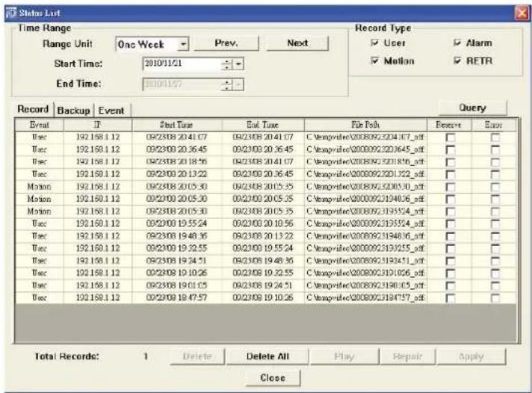Check Reserve box for 20:41:07 start row
The width and height of the screenshot is (532, 393).
tap(451, 137)
